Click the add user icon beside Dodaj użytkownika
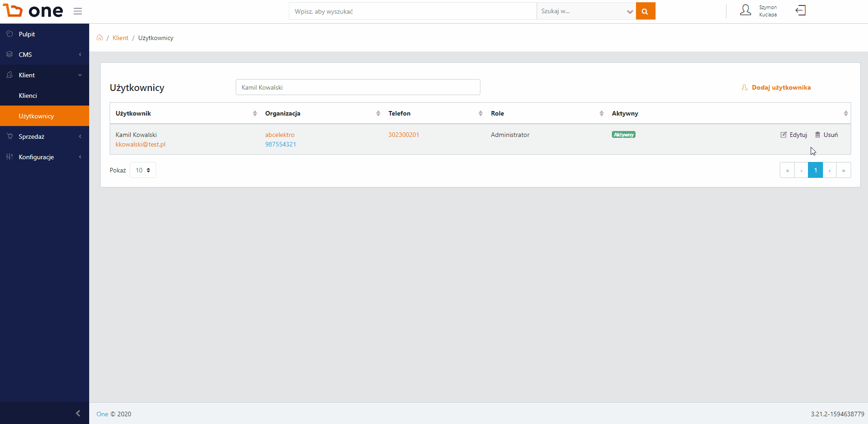 pos(745,87)
